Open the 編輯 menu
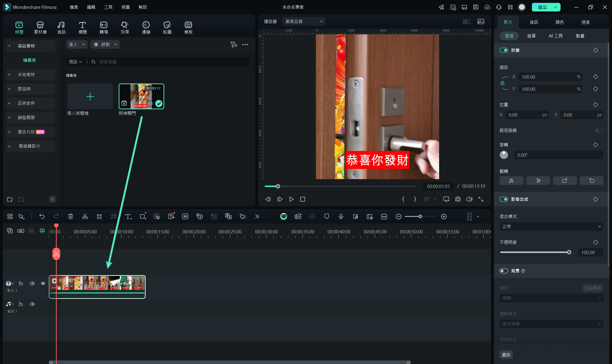 point(91,7)
